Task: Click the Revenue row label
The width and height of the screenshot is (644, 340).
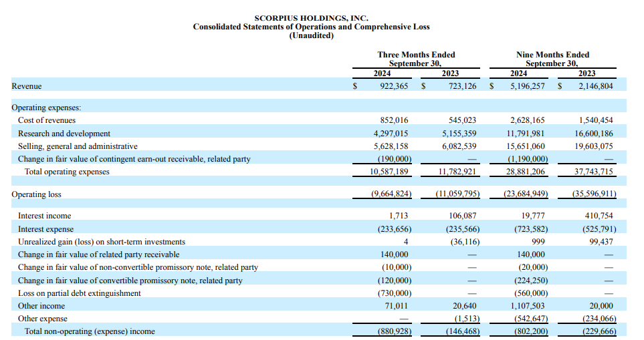Action: (x=27, y=86)
